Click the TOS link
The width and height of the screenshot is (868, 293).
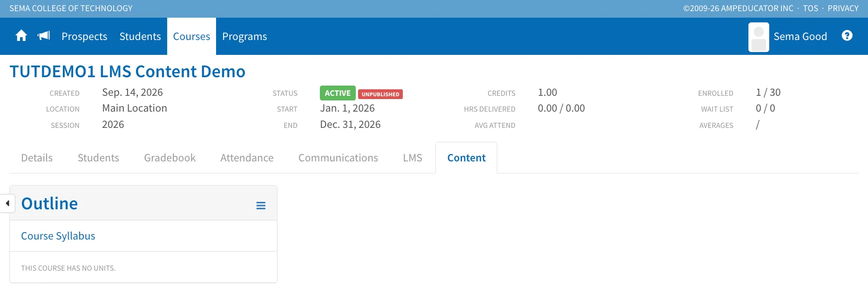coord(810,8)
